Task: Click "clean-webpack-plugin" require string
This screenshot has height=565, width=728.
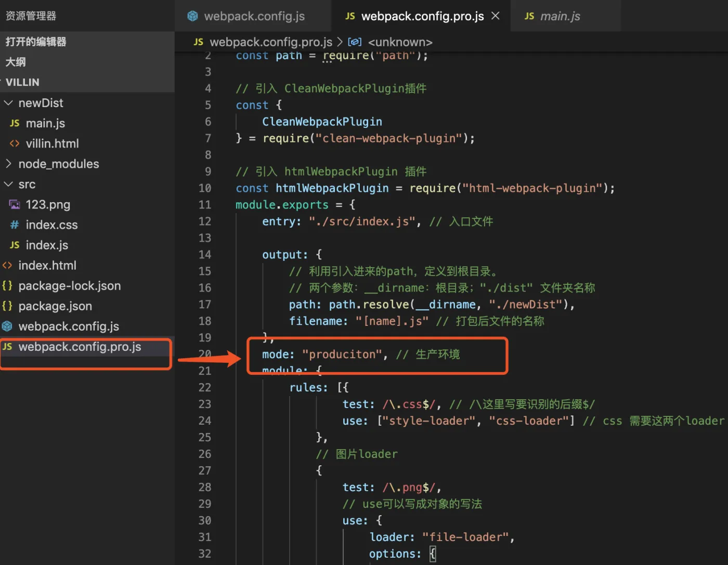Action: pos(388,138)
